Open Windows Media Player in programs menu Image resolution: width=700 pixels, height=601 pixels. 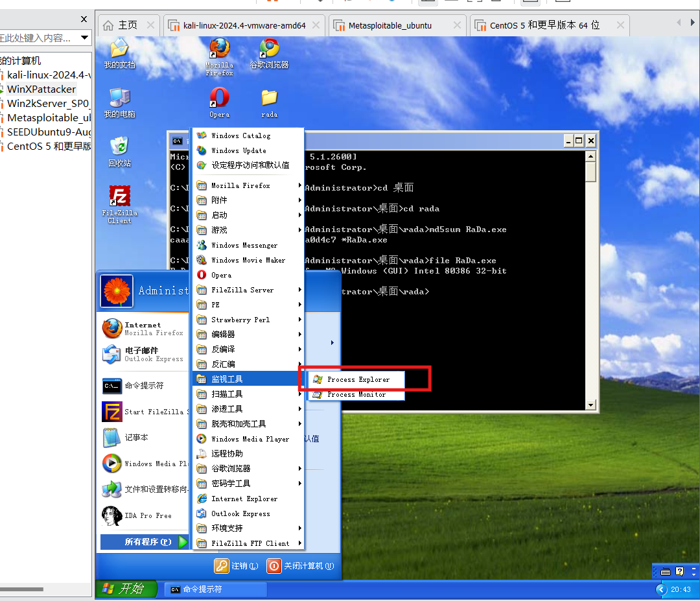click(248, 439)
